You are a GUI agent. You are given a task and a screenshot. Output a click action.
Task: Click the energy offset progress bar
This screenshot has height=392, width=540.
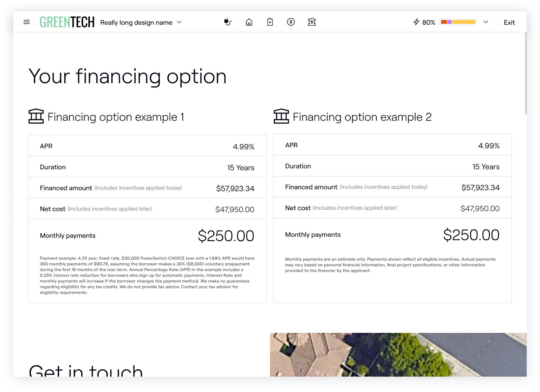coord(458,22)
